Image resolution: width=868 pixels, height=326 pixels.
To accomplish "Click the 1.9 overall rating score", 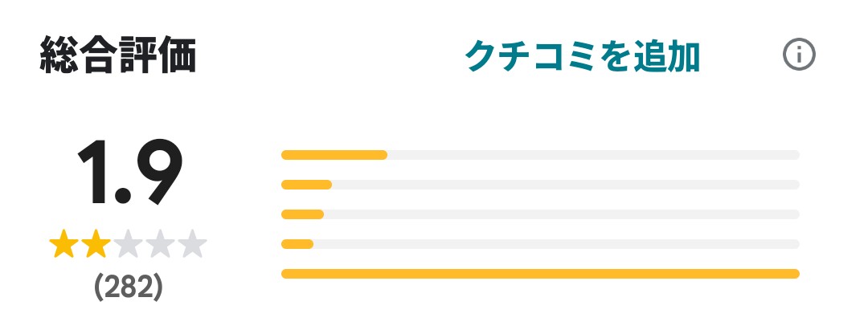I will pos(130,172).
